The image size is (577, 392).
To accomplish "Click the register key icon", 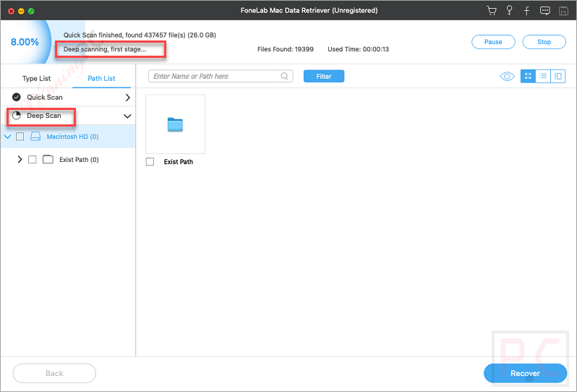I will point(509,10).
